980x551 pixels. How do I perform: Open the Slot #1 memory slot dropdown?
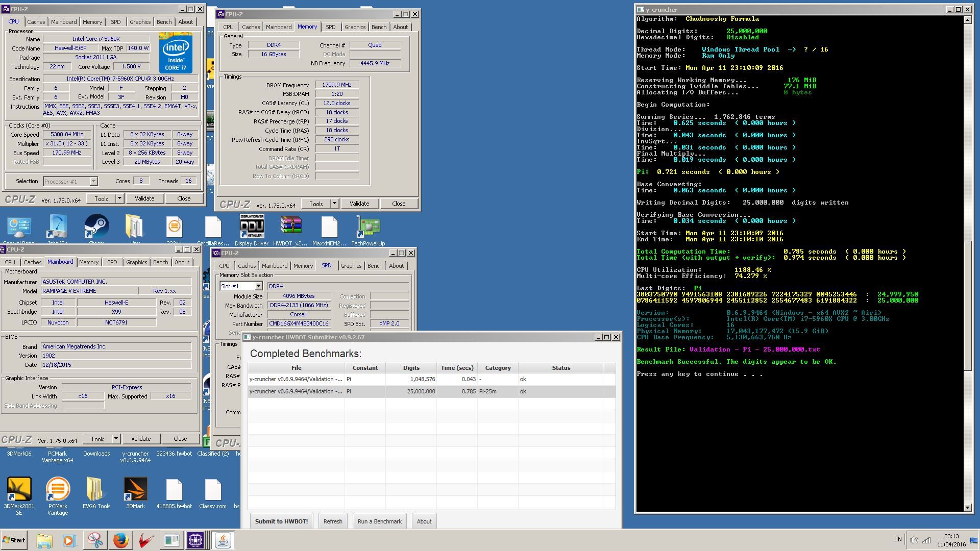coord(258,286)
